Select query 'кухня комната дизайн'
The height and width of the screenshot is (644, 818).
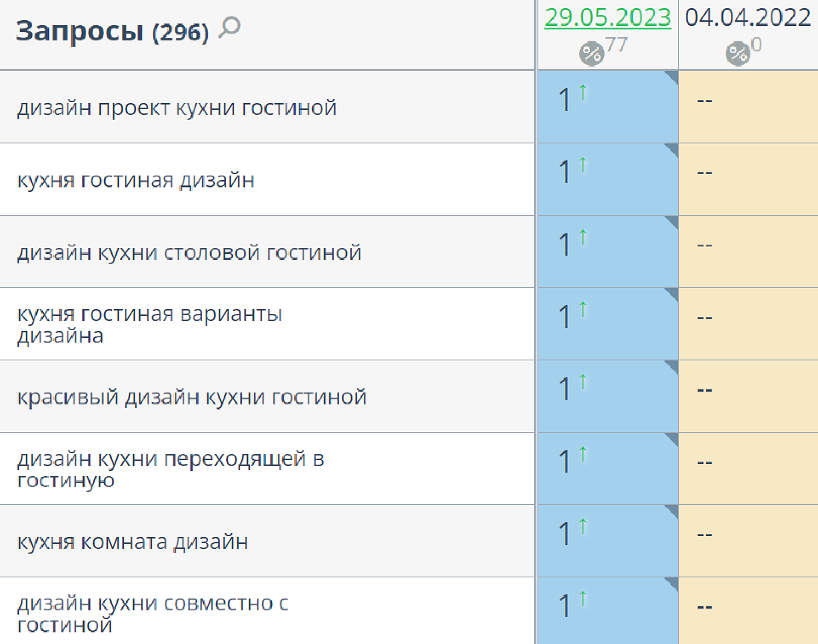(133, 541)
